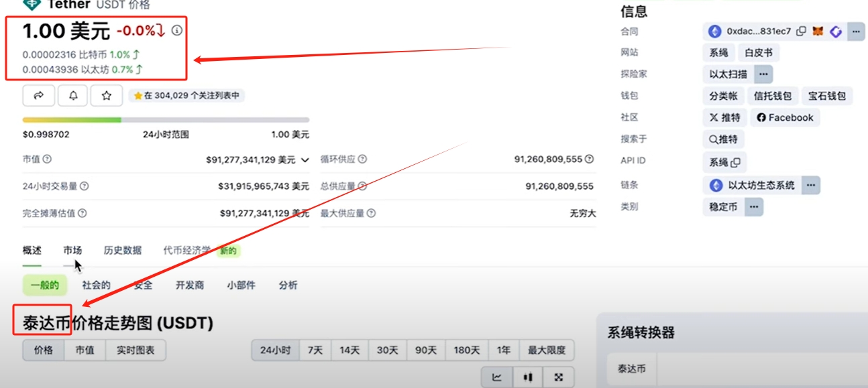Select the 实时图表 chart toggle
The width and height of the screenshot is (868, 388).
tap(135, 350)
